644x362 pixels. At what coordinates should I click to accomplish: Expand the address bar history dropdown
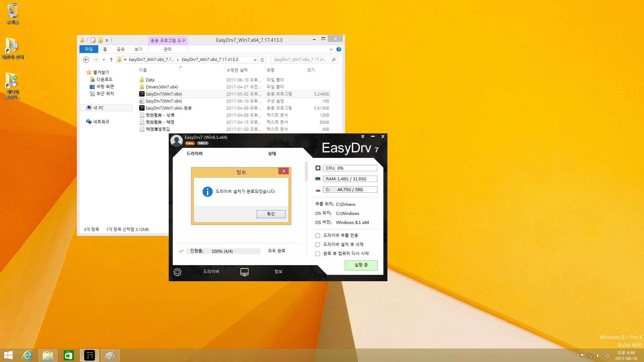tap(255, 60)
